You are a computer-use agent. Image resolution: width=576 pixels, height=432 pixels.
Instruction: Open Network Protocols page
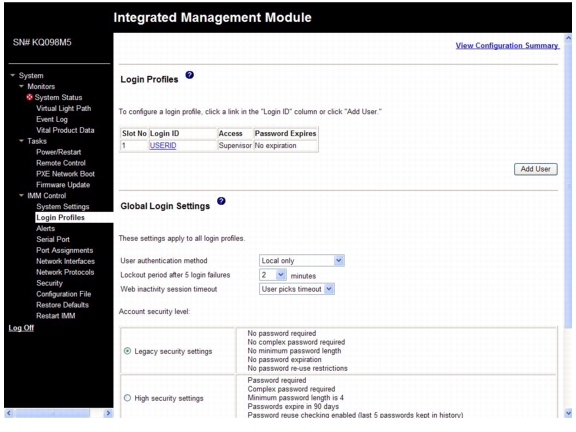pyautogui.click(x=65, y=272)
